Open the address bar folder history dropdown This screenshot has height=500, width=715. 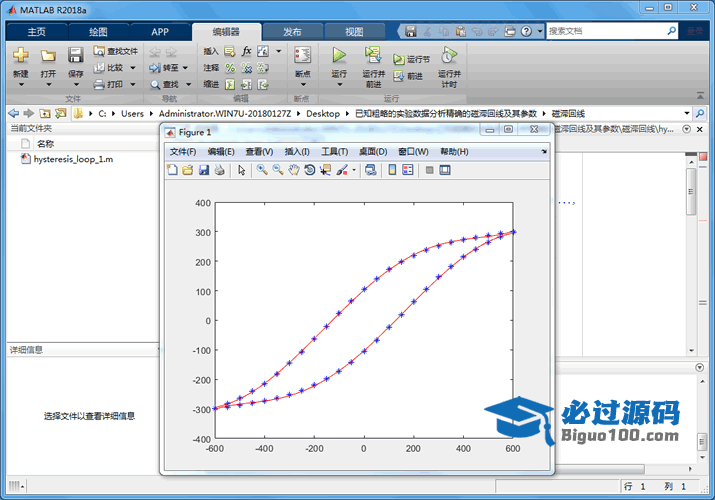(x=687, y=114)
